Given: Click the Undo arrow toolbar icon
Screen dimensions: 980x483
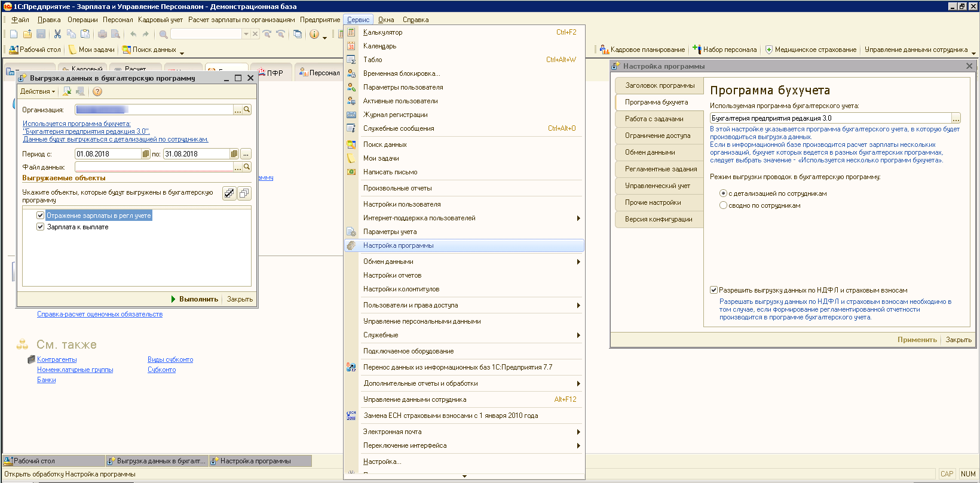Looking at the screenshot, I should 133,34.
